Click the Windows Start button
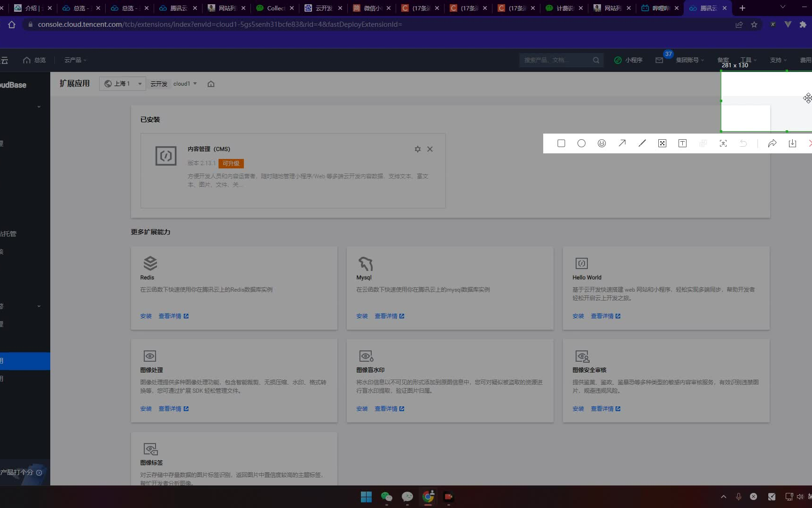Image resolution: width=812 pixels, height=508 pixels. tap(366, 497)
